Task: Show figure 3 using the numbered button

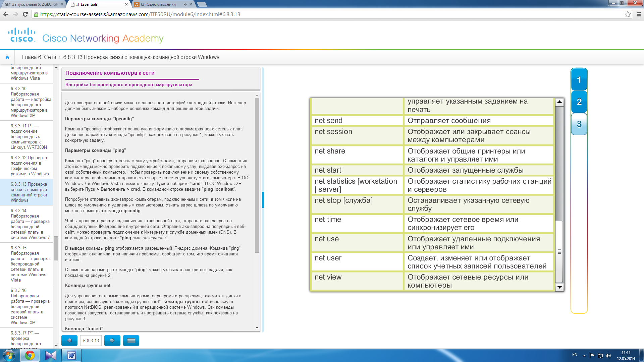Action: (579, 124)
